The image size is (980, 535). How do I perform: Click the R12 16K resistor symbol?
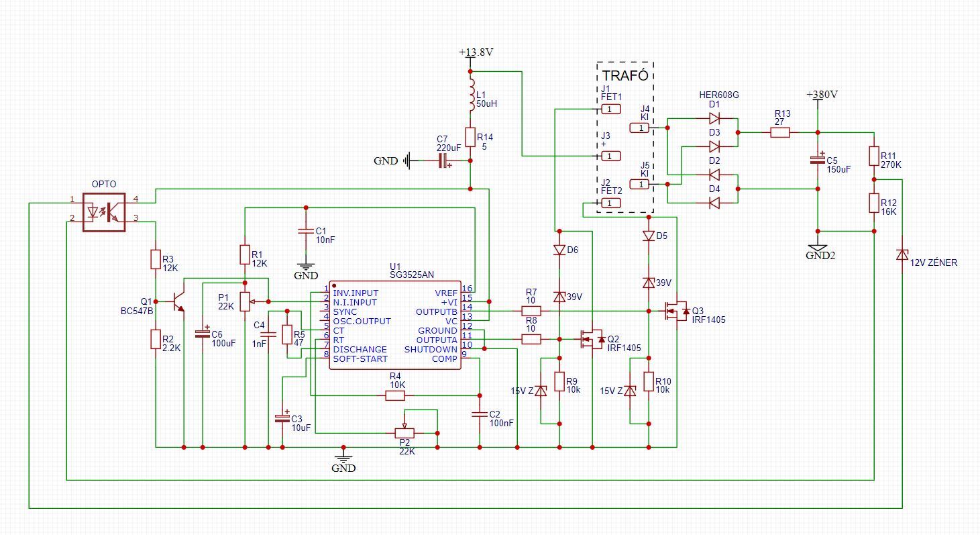(x=874, y=203)
